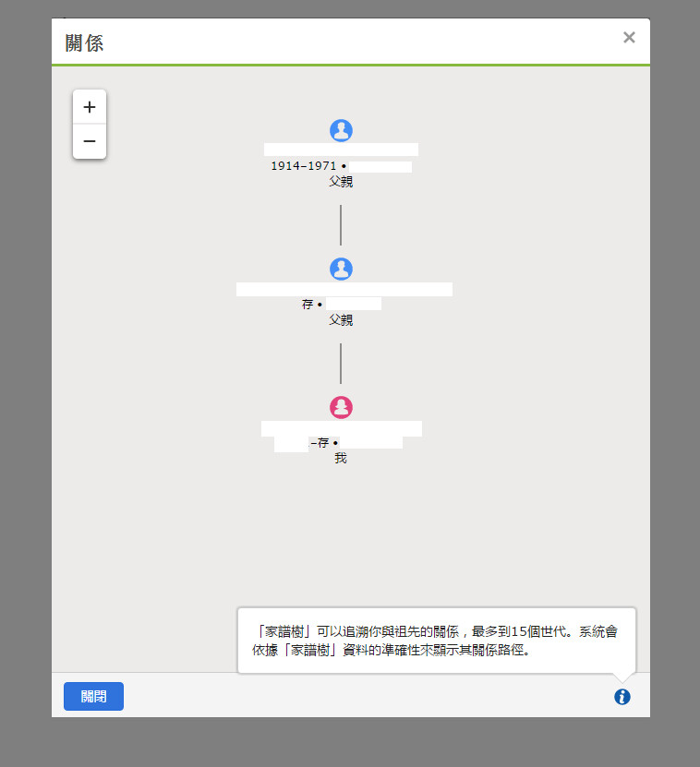Image resolution: width=700 pixels, height=767 pixels.
Task: Select the pink female avatar icon
Action: pyautogui.click(x=341, y=407)
